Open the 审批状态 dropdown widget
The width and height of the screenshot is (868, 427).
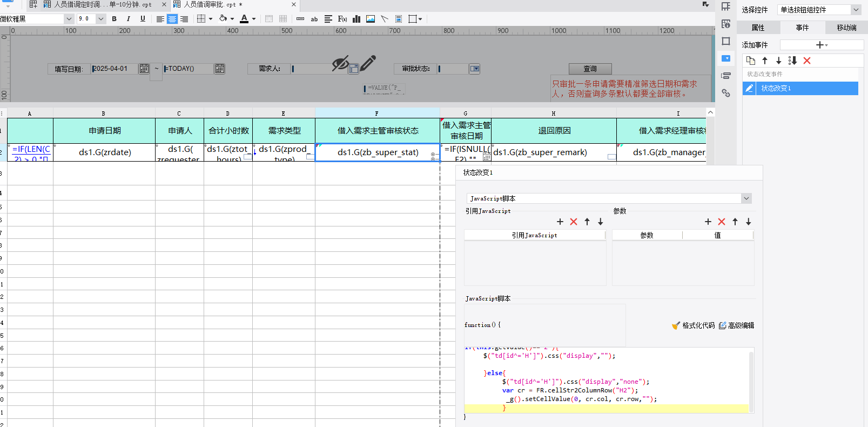[474, 69]
